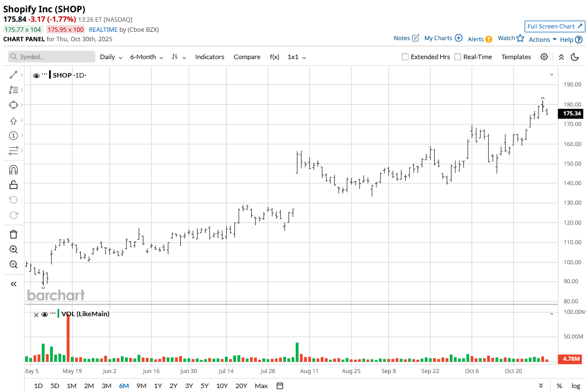Click the REALTIME link
Image resolution: width=586 pixels, height=392 pixels.
pos(103,30)
